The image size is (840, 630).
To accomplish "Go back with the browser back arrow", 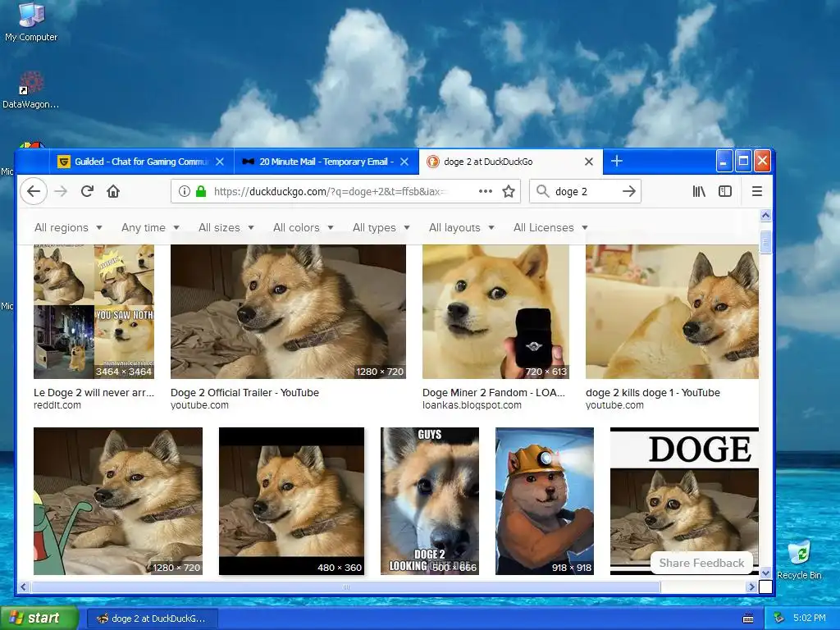I will [34, 191].
